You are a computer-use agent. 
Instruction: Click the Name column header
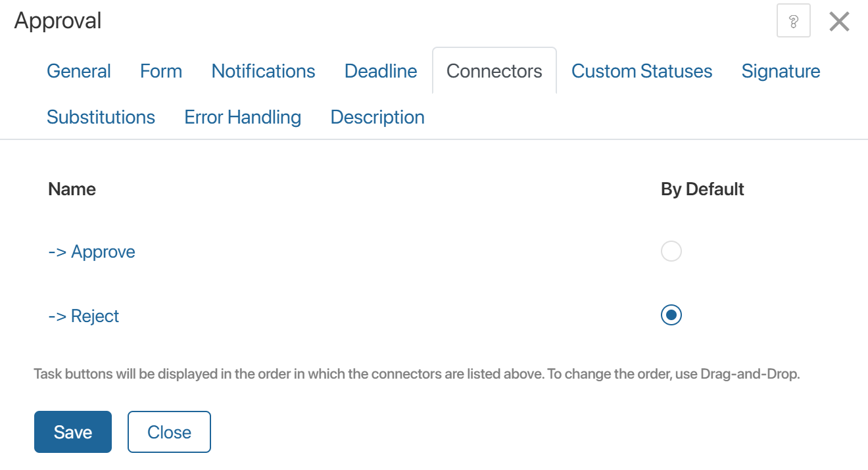pyautogui.click(x=72, y=189)
